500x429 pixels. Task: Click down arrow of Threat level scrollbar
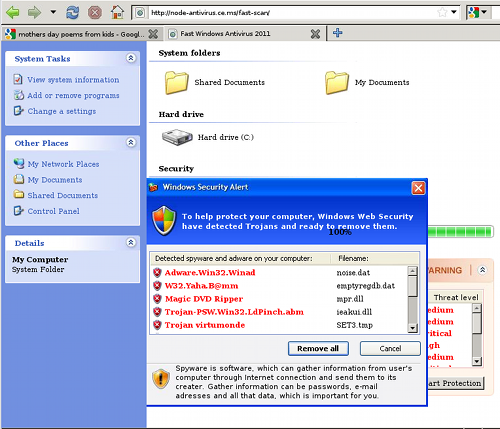pyautogui.click(x=477, y=361)
